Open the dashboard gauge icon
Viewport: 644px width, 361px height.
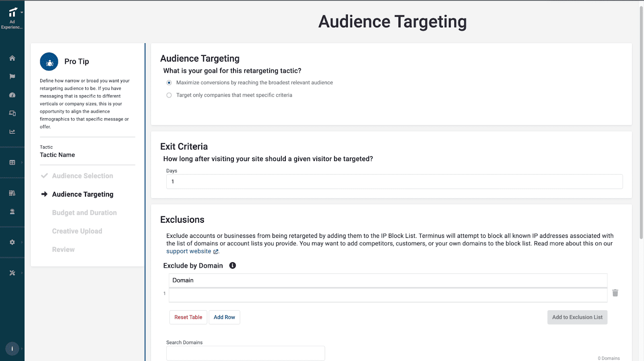12,95
